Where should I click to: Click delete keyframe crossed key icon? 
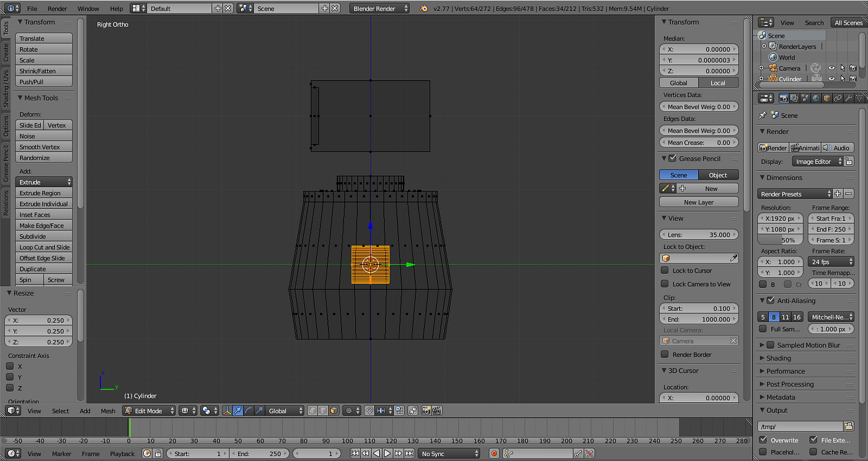pos(589,454)
